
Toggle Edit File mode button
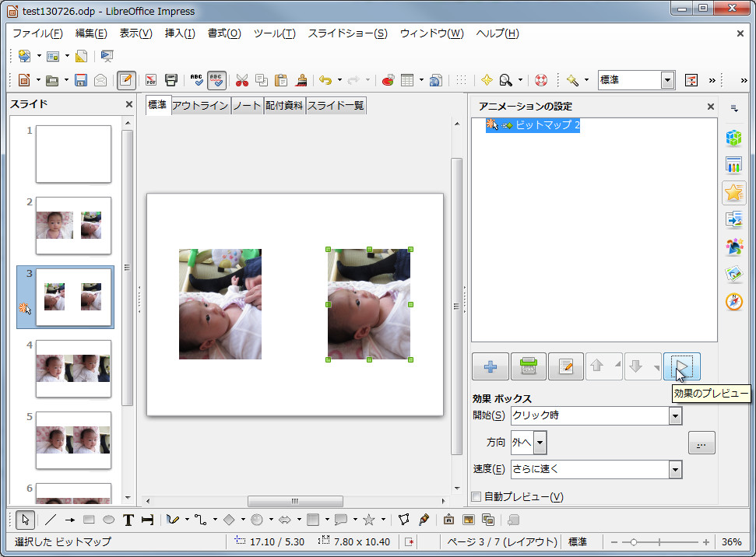point(126,80)
